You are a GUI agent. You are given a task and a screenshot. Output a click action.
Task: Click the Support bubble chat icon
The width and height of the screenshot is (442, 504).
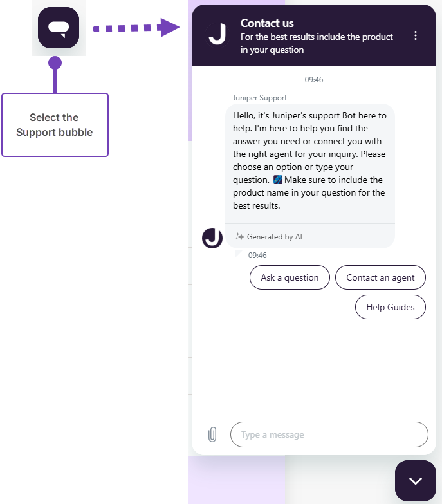click(59, 28)
